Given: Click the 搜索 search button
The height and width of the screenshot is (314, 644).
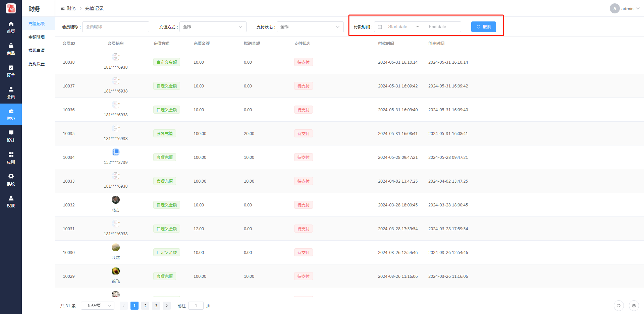Looking at the screenshot, I should (483, 27).
